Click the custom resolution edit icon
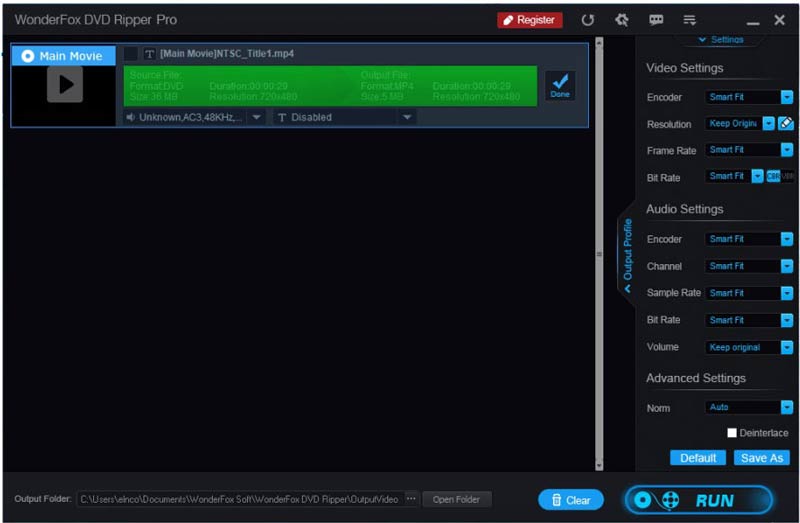800x523 pixels. (786, 123)
